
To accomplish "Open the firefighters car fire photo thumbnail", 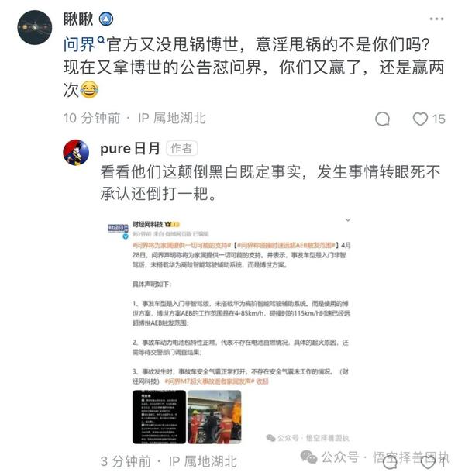I will [215, 417].
